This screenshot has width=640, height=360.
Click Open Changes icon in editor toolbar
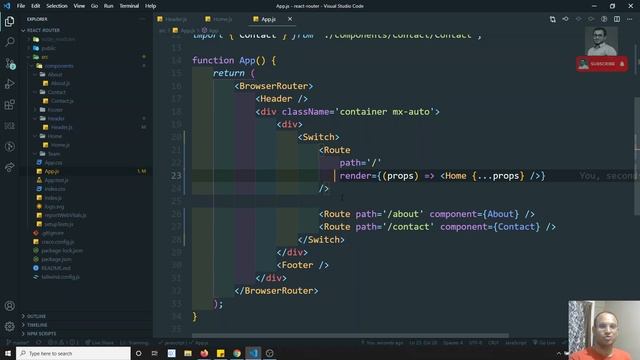[x=552, y=19]
